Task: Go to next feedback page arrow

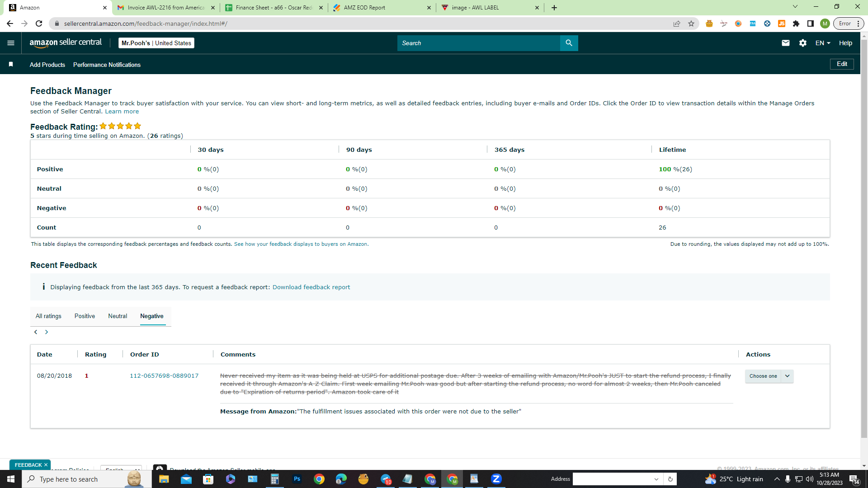Action: 47,332
